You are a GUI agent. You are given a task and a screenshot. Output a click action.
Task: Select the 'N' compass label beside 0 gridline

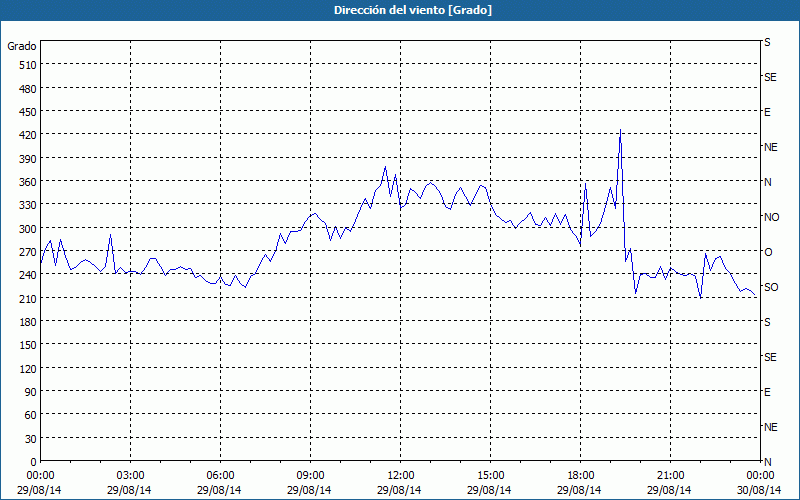768,462
